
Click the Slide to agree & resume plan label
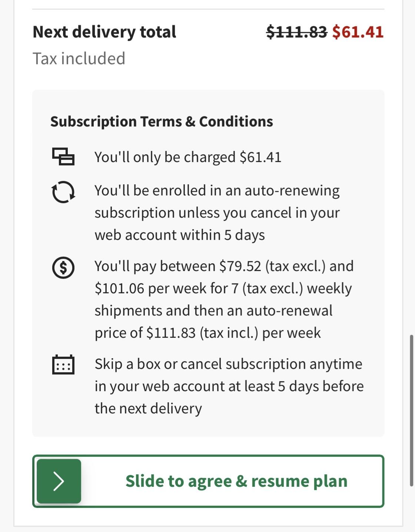click(x=236, y=481)
